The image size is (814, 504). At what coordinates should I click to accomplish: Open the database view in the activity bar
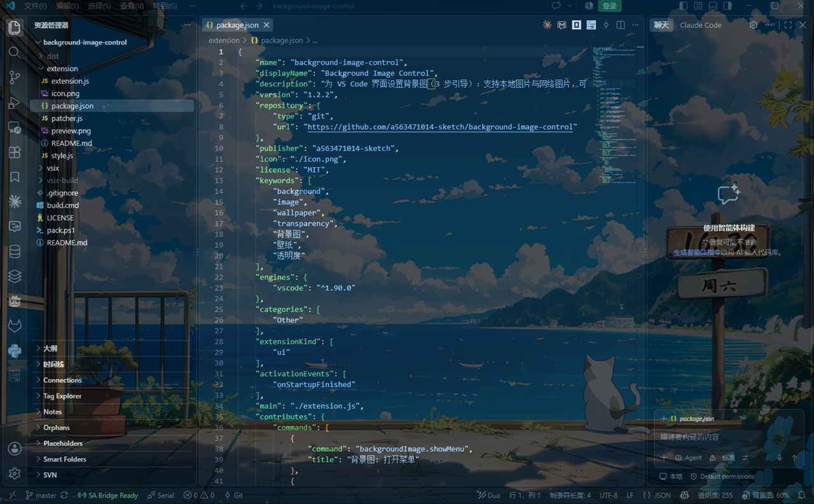[15, 252]
